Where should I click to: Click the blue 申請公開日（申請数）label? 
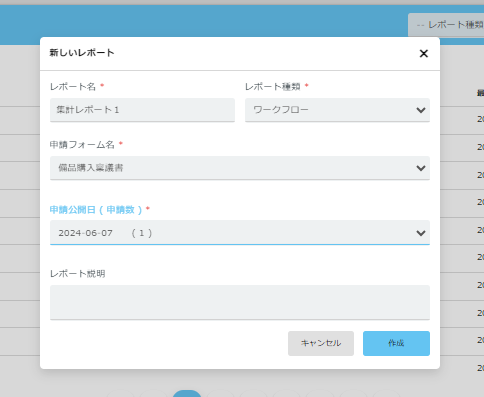pyautogui.click(x=96, y=210)
